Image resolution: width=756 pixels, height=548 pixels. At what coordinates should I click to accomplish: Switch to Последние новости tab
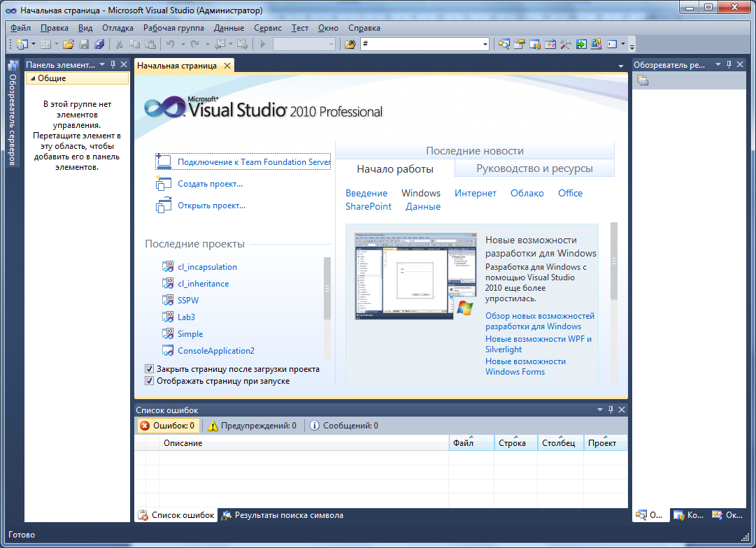474,151
